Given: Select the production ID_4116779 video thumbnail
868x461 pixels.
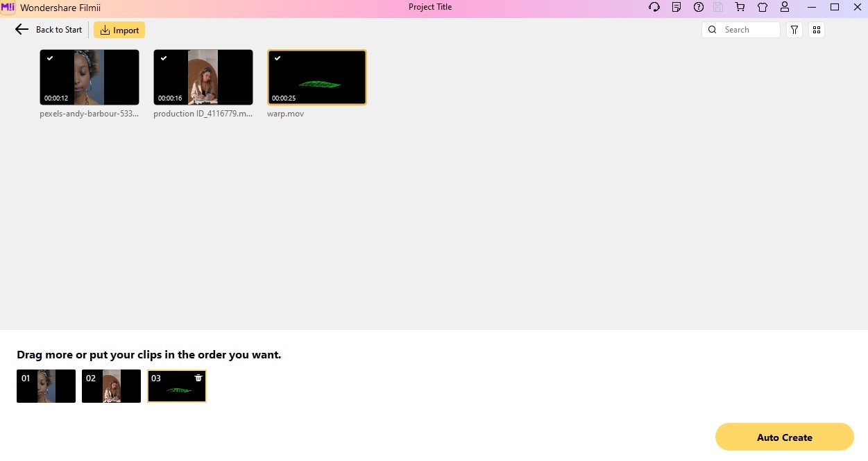Looking at the screenshot, I should coord(203,77).
